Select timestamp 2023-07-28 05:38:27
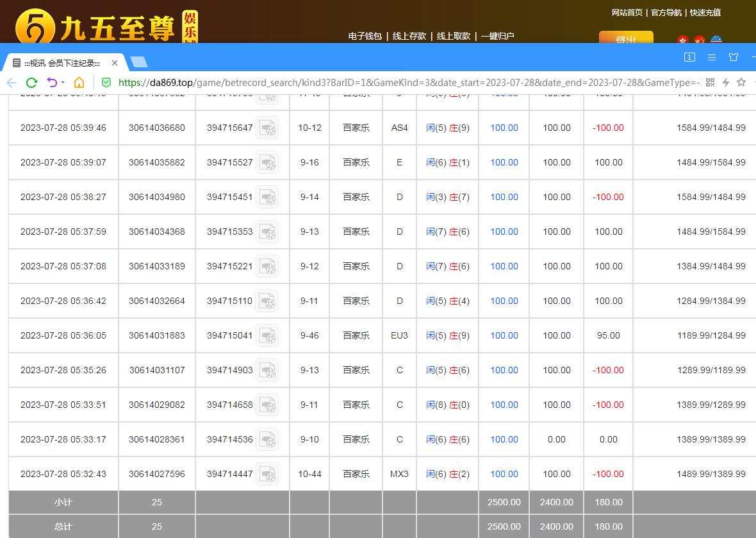This screenshot has height=538, width=756. (63, 198)
